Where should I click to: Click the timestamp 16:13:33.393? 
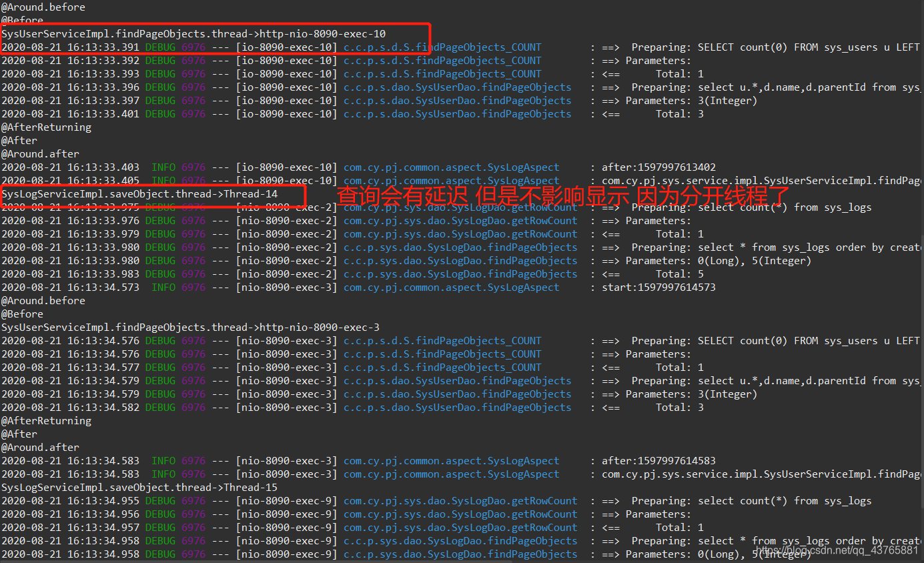click(103, 74)
